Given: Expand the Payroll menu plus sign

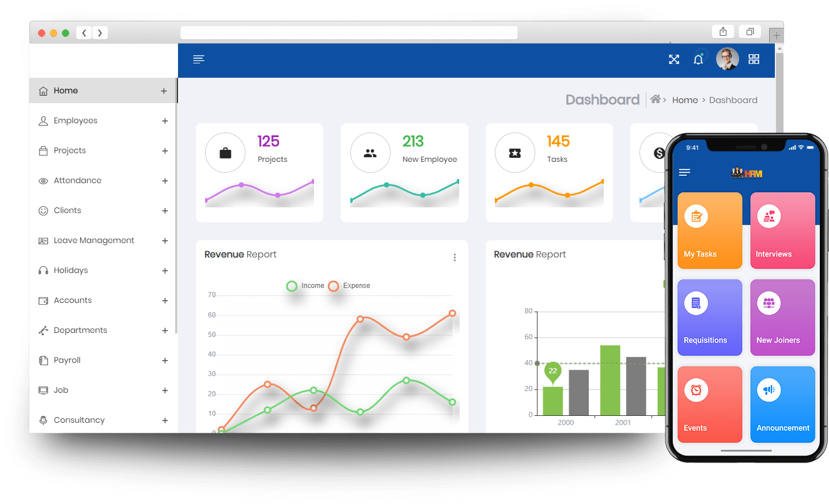Looking at the screenshot, I should [x=165, y=361].
